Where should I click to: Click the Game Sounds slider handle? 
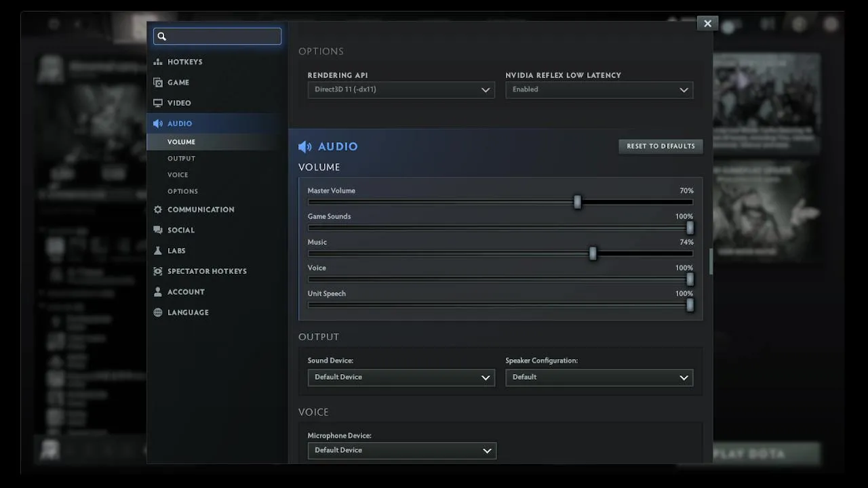690,228
